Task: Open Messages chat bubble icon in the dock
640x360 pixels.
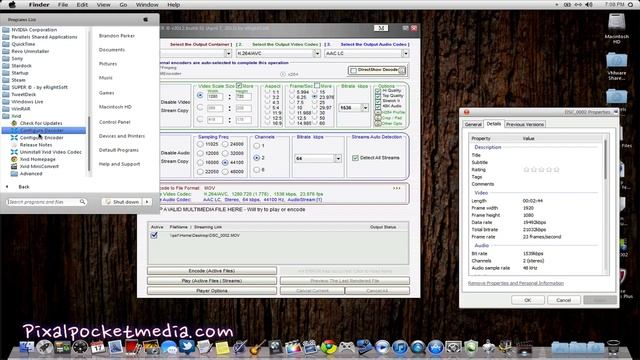Action: click(169, 348)
